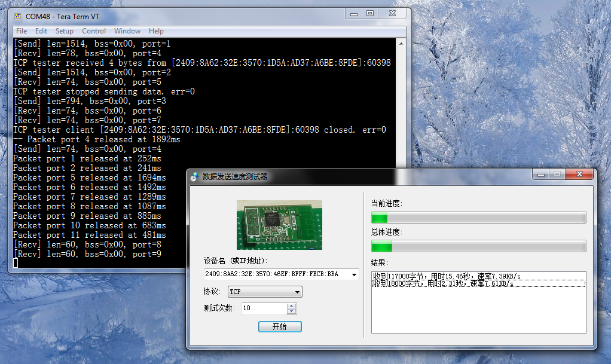Open the Setup menu in Tera Term
This screenshot has width=611, height=364.
[x=64, y=30]
